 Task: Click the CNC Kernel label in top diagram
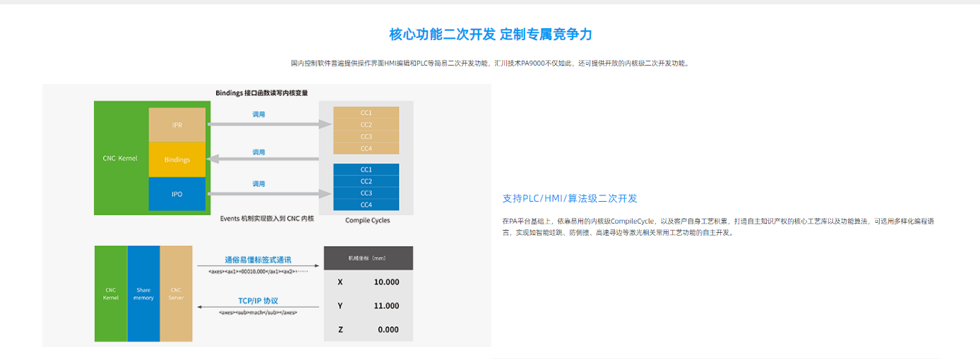point(120,158)
